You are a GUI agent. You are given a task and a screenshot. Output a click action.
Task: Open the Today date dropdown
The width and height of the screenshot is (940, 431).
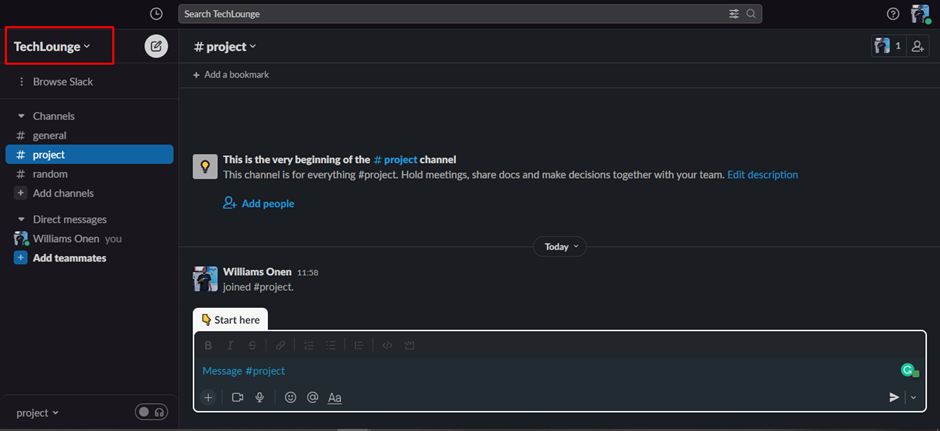pos(560,246)
